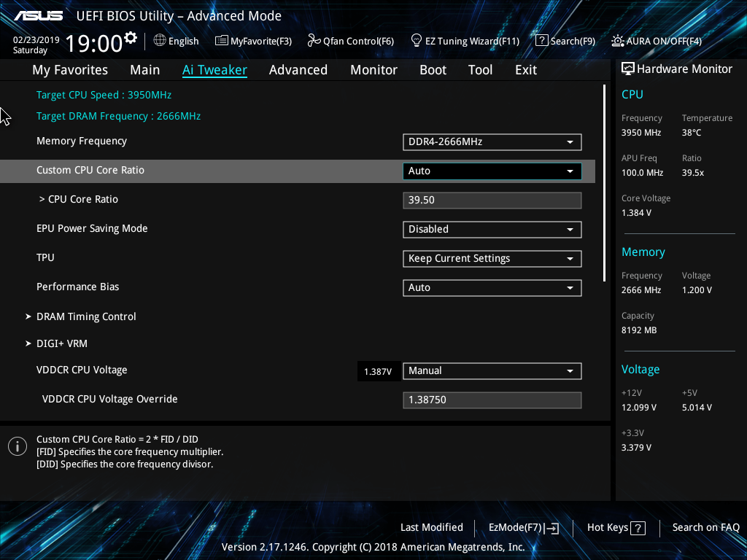Viewport: 747px width, 560px height.
Task: Click the 8192 MB capacity value
Action: point(639,330)
